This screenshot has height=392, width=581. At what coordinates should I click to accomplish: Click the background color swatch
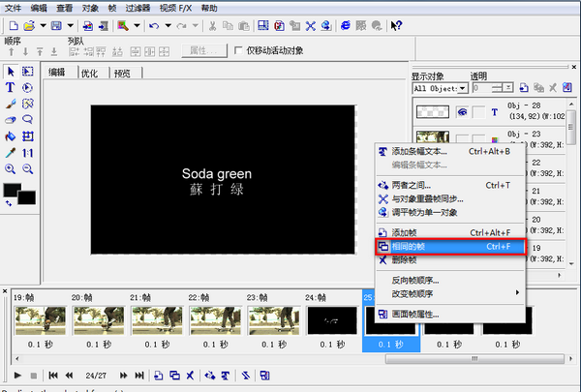28,198
